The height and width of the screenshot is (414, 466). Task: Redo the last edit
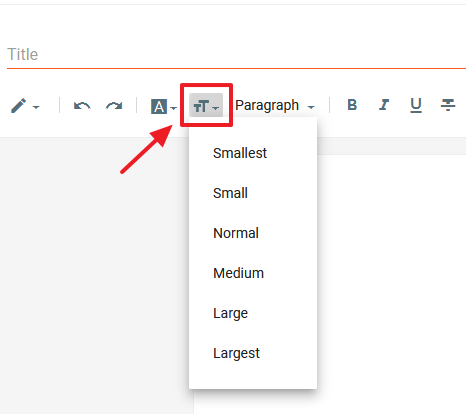[x=114, y=106]
